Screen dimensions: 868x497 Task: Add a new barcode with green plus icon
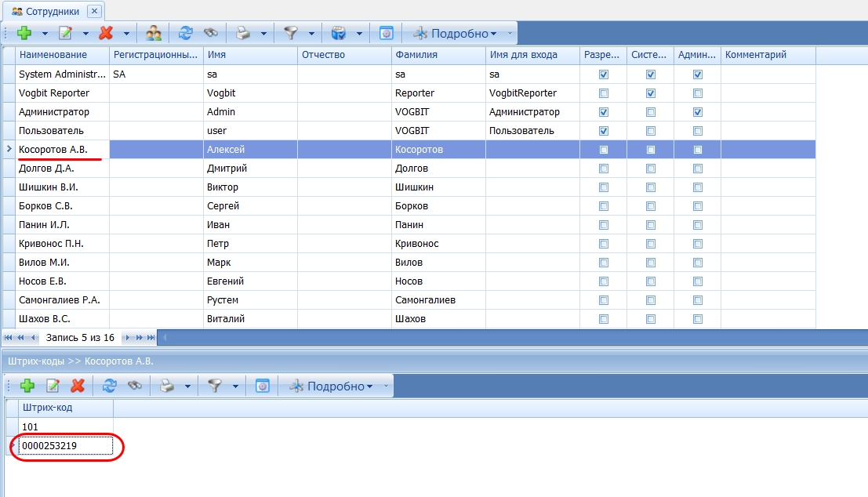pyautogui.click(x=27, y=386)
